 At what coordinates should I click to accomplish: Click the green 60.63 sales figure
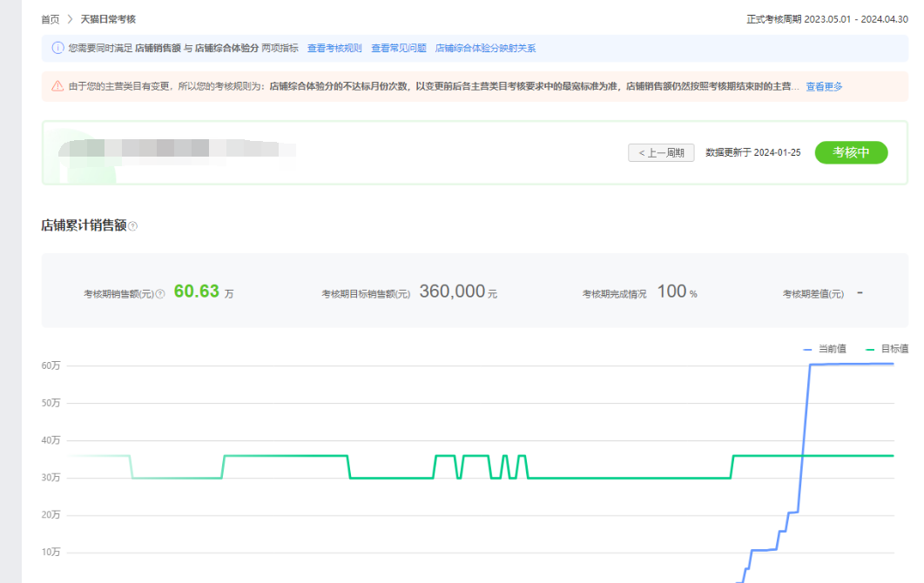pyautogui.click(x=197, y=291)
